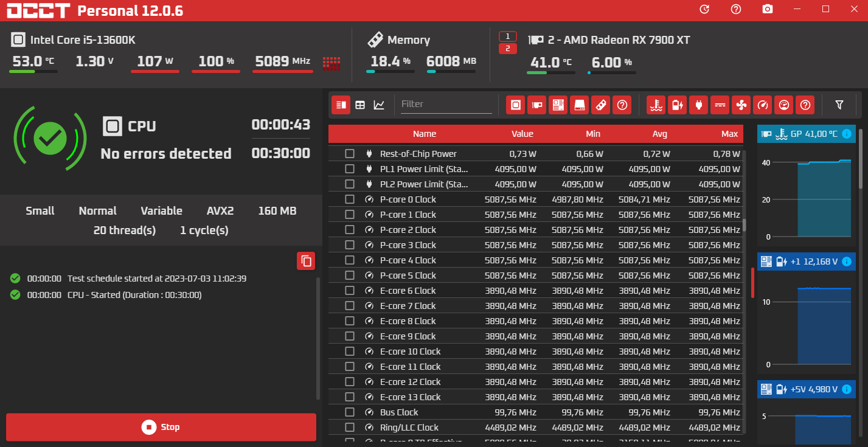Select GPU 1 in the GPU switcher
The height and width of the screenshot is (447, 868).
[x=508, y=36]
